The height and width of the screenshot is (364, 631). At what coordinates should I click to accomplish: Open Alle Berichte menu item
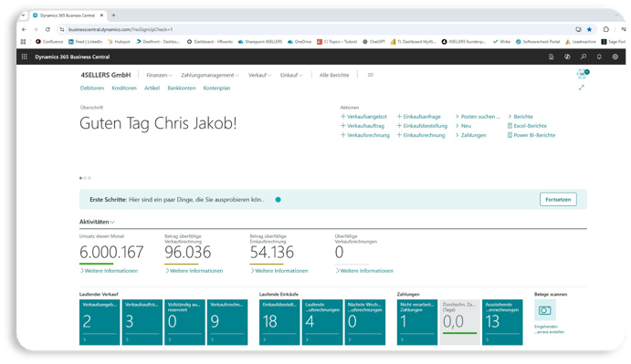[334, 75]
